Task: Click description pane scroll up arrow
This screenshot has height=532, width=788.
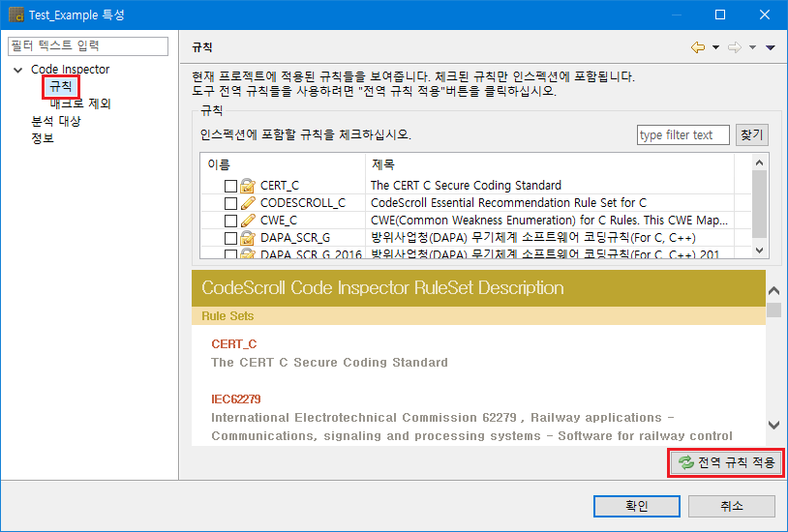Action: coord(773,290)
